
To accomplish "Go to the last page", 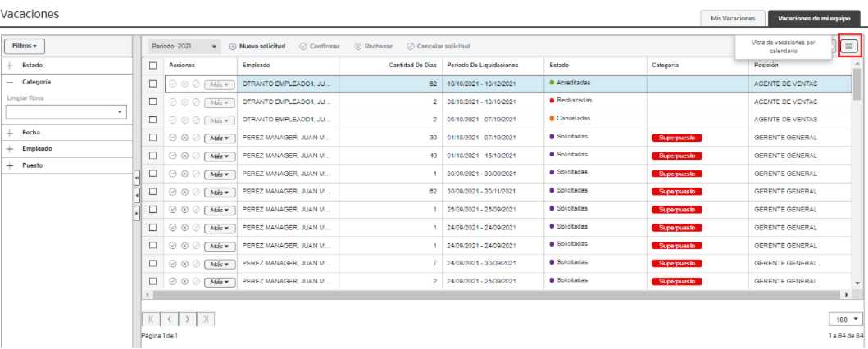I will coord(206,320).
